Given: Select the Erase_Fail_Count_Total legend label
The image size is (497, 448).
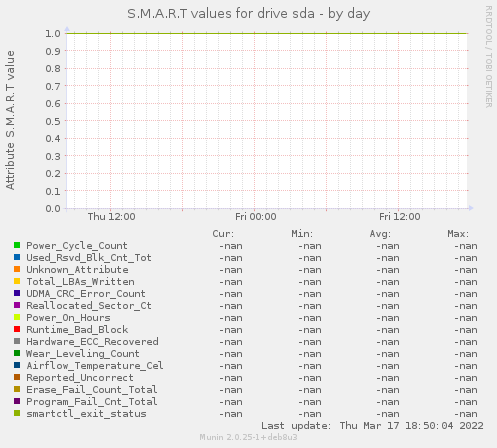Looking at the screenshot, I should 92,390.
